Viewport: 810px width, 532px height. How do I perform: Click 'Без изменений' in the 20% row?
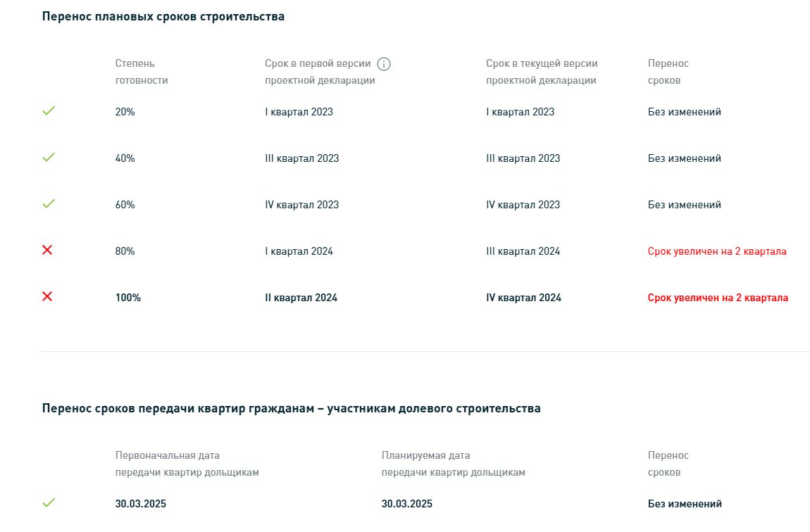tap(685, 112)
